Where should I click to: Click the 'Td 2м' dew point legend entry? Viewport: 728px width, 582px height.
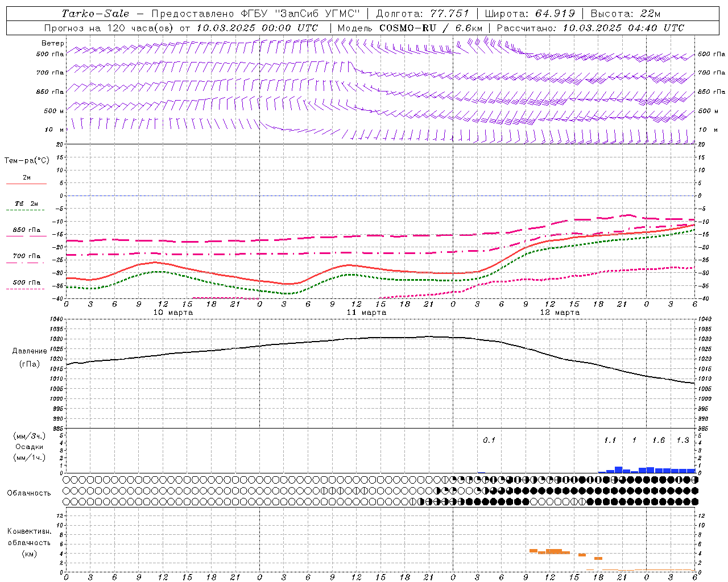27,203
